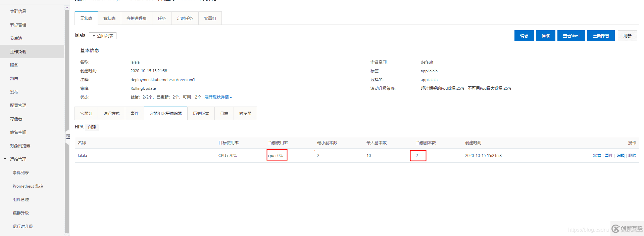The width and height of the screenshot is (644, 236).
Task: Select the 容器组水平伸缩器 tab
Action: click(x=166, y=113)
